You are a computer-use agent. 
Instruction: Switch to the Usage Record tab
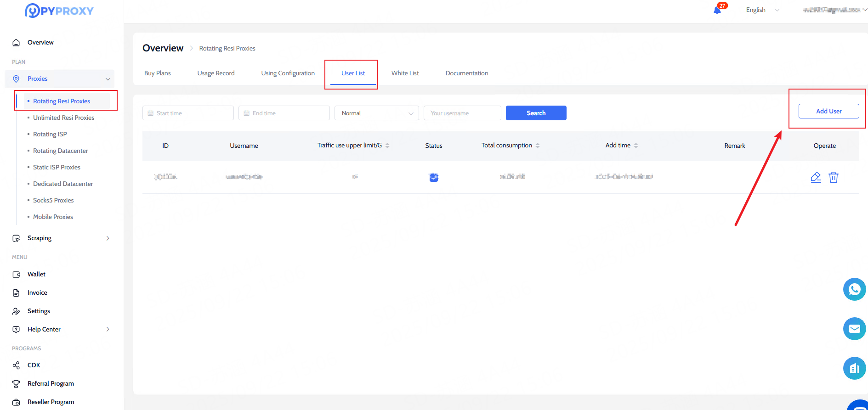(x=216, y=73)
